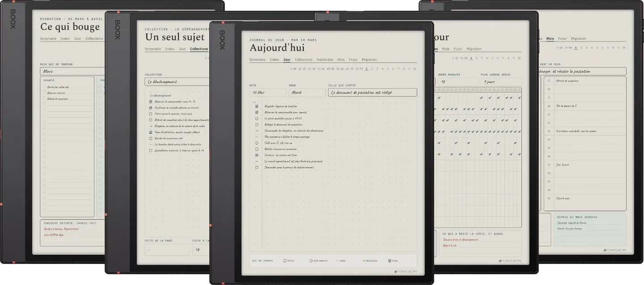Image resolution: width=644 pixels, height=285 pixels.
Task: Click the Collection field Le déménagement
Action: 177,82
